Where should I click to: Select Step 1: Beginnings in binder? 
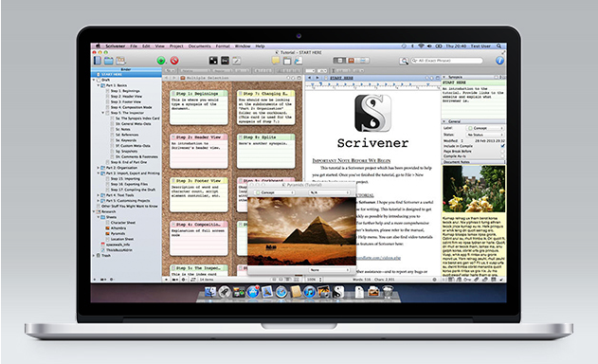pos(125,91)
